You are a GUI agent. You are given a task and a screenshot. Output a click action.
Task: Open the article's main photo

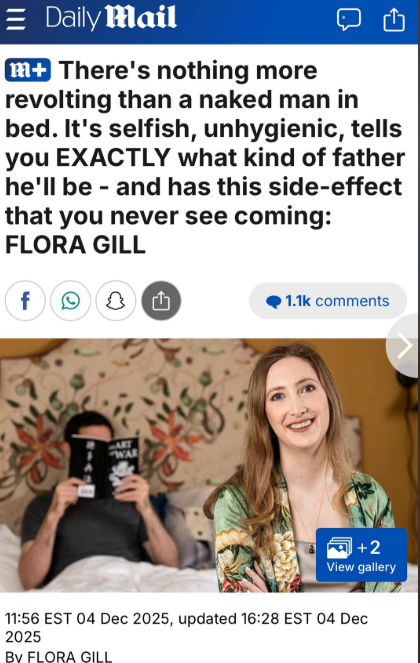pyautogui.click(x=209, y=465)
